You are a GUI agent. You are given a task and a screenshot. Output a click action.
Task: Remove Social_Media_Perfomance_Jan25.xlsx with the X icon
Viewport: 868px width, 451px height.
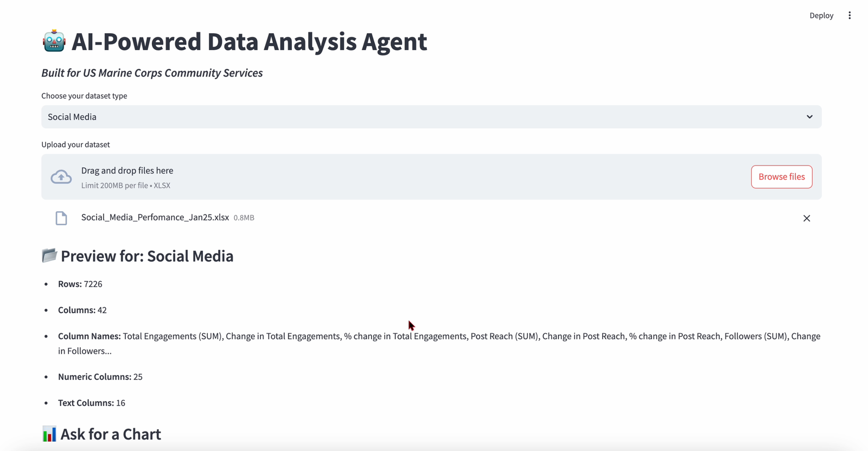807,218
